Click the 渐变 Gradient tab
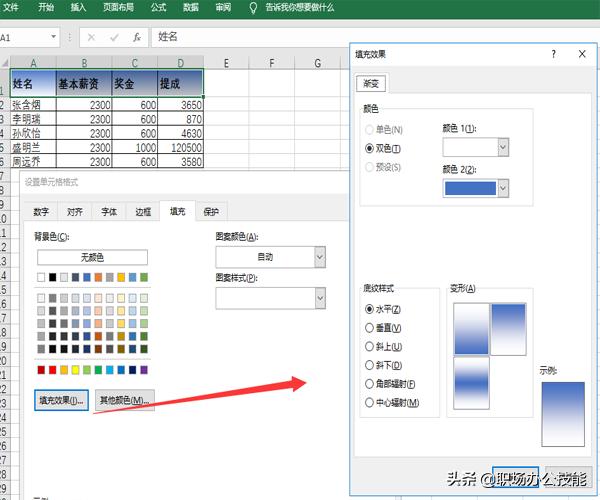The width and height of the screenshot is (600, 500). tap(371, 83)
